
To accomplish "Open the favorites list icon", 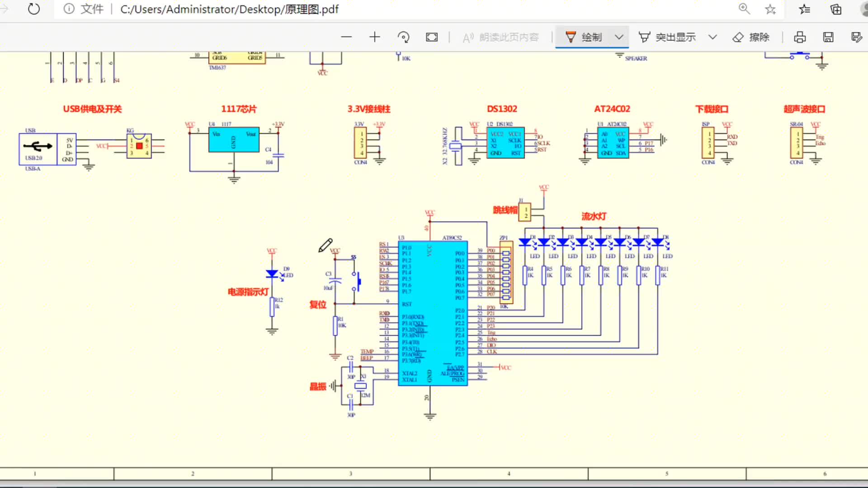I will point(804,9).
